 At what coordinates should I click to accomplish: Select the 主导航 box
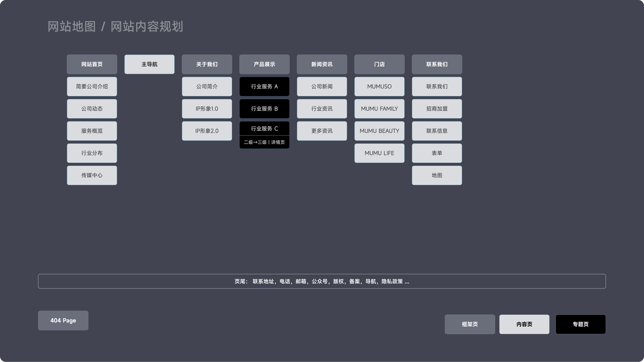(x=149, y=64)
